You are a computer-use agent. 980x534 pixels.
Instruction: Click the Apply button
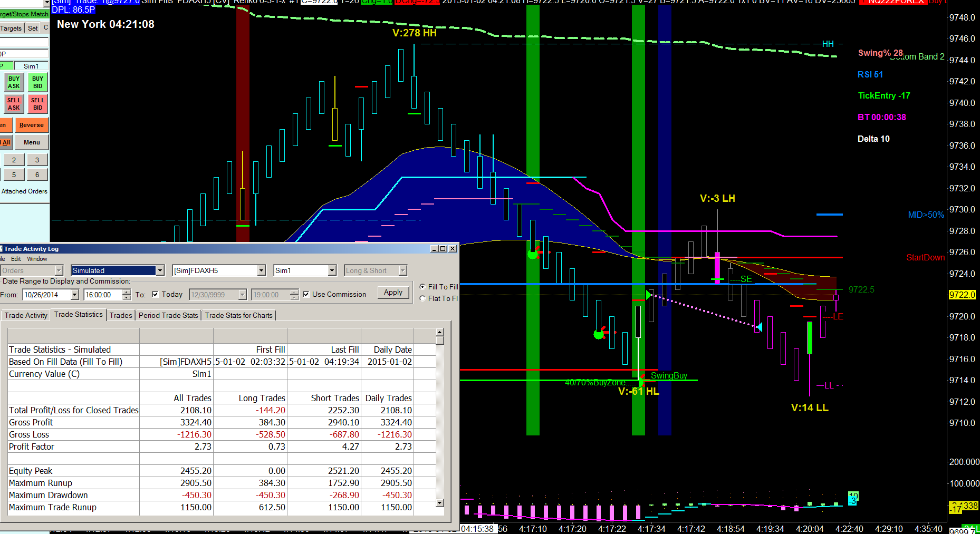(393, 293)
